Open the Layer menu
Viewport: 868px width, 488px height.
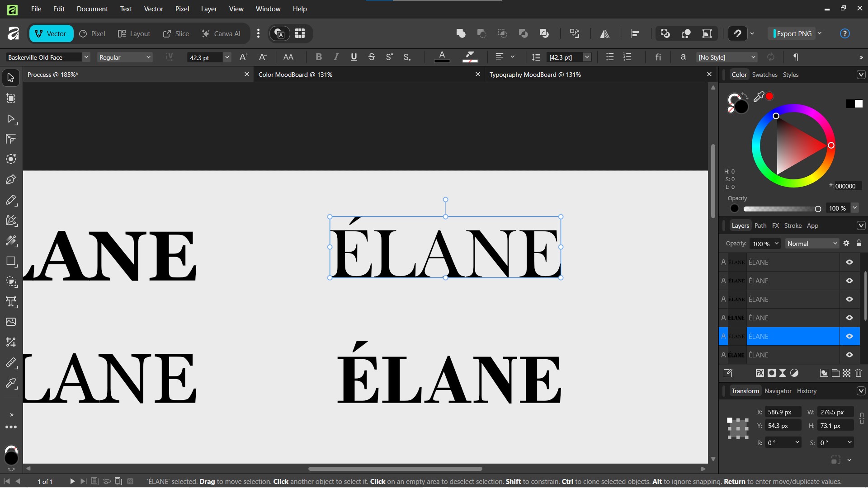click(x=209, y=9)
